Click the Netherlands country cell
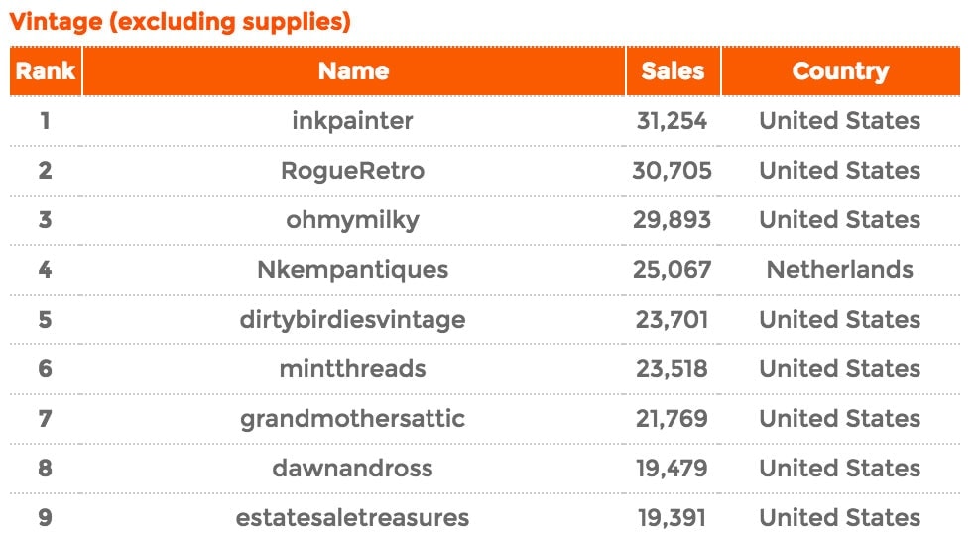Image resolution: width=980 pixels, height=542 pixels. (840, 270)
